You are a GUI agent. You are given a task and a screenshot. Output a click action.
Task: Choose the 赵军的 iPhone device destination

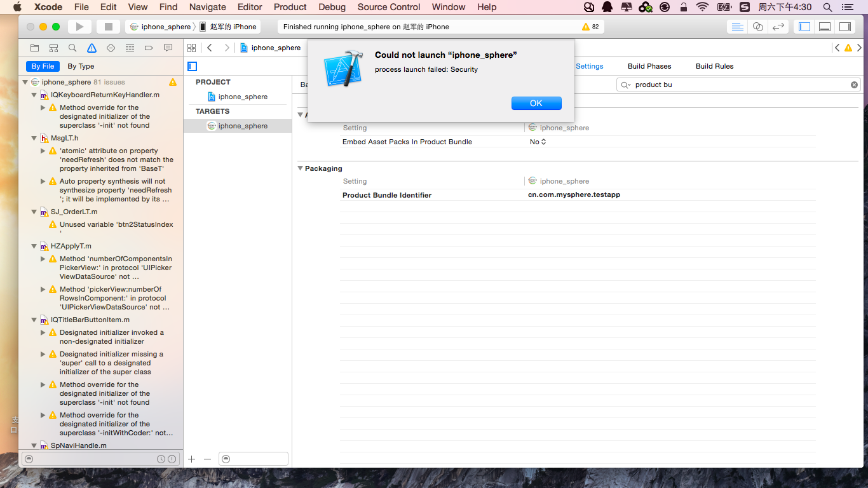228,27
